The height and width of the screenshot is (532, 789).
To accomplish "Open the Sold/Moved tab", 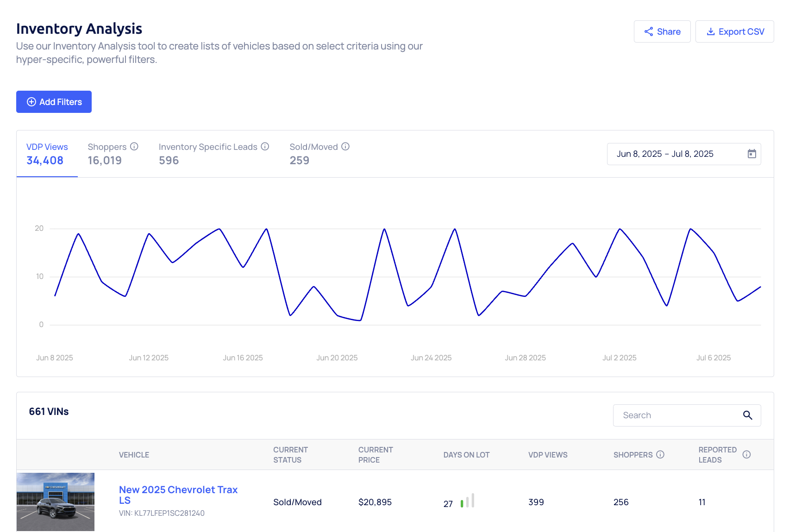I will tap(313, 154).
